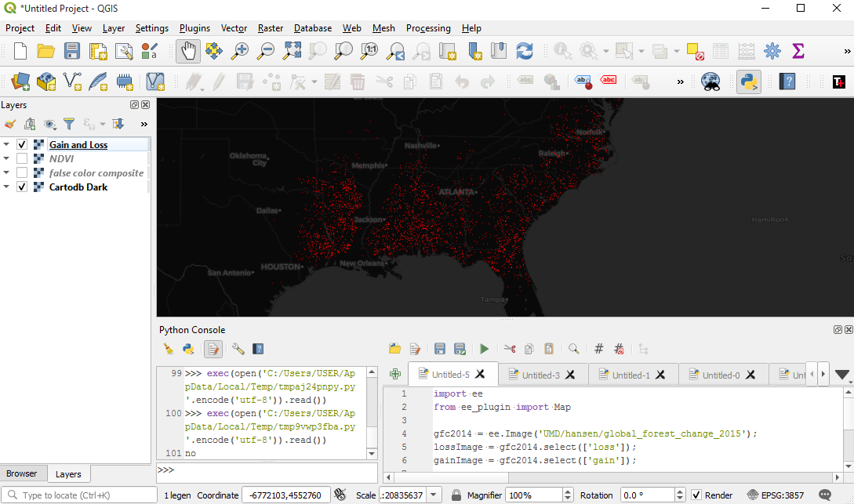Open a new GeoPackage layer icon
This screenshot has height=504, width=854.
point(46,81)
